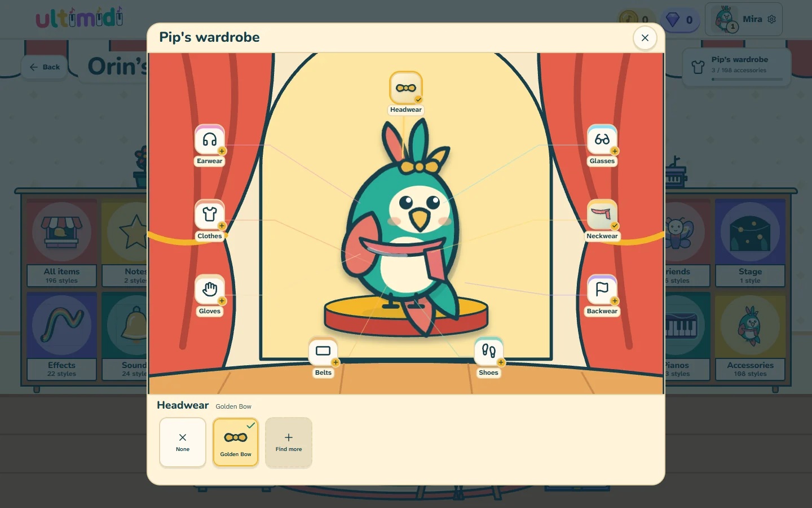Viewport: 812px width, 508px height.
Task: Open the Accessories 108 styles tile
Action: [x=750, y=336]
